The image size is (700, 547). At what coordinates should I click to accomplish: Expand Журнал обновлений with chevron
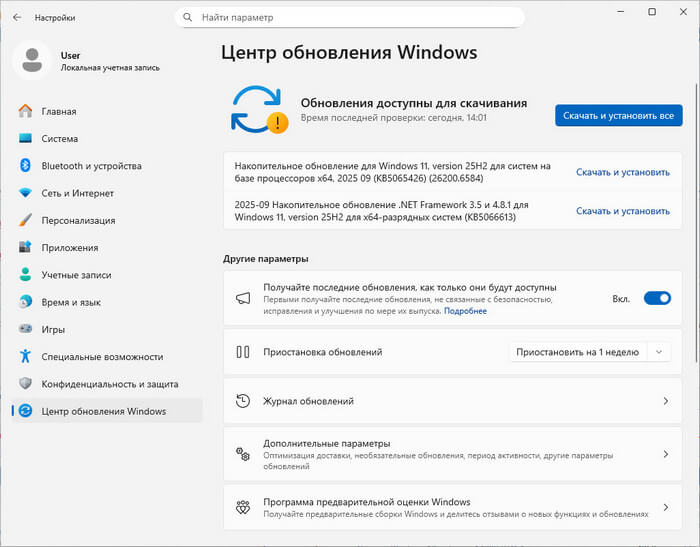coord(665,401)
